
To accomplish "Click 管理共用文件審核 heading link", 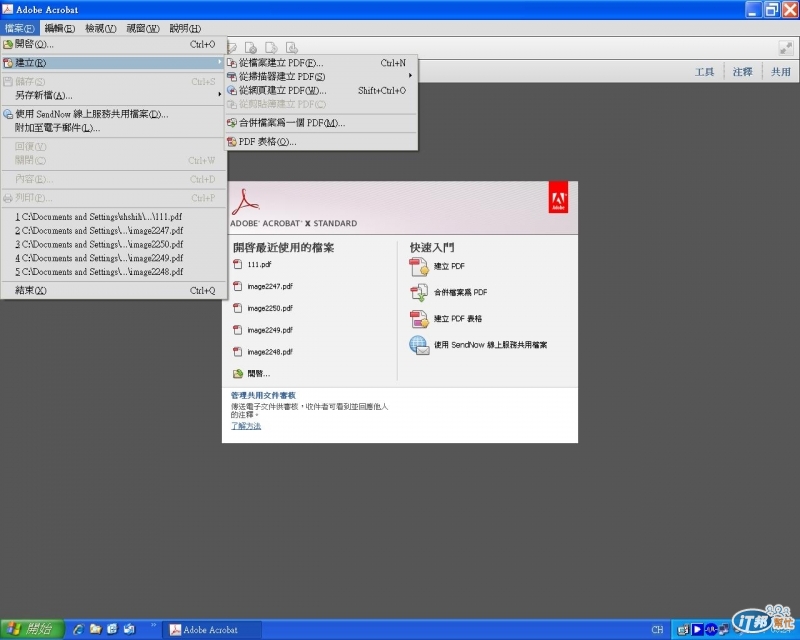I will point(263,396).
